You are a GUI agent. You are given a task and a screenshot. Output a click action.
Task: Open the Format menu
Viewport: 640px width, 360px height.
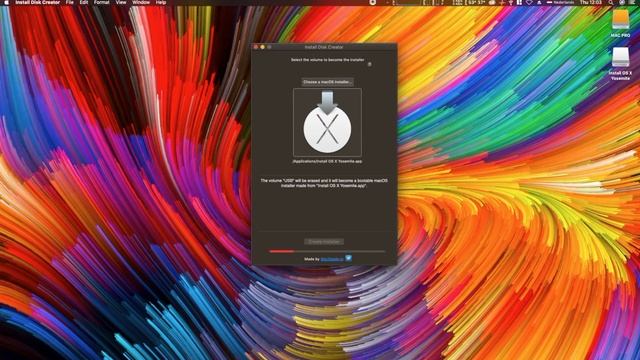point(102,2)
